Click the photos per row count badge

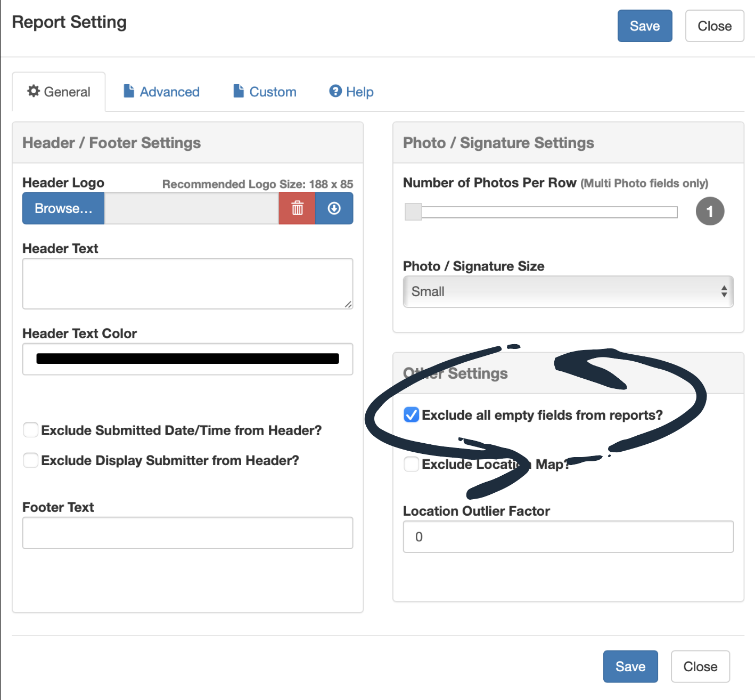coord(710,211)
